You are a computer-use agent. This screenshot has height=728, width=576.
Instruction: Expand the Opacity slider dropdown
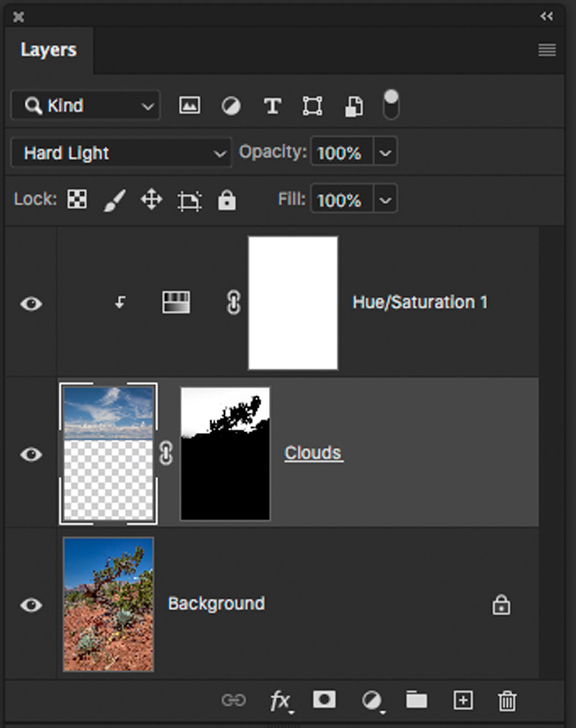pyautogui.click(x=385, y=152)
